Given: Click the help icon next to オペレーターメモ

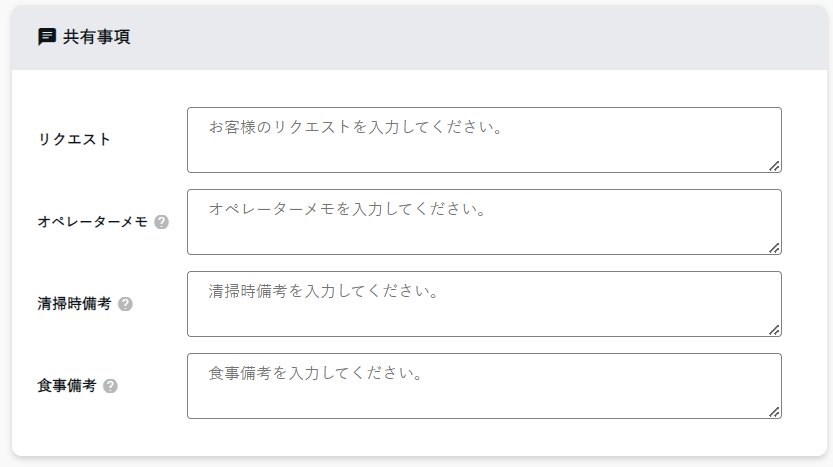Looking at the screenshot, I should pyautogui.click(x=162, y=222).
